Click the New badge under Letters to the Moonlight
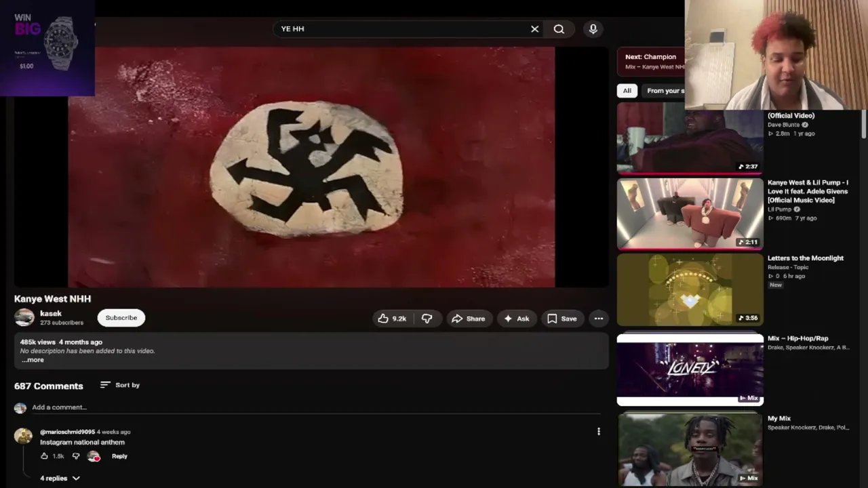This screenshot has width=868, height=488. [x=776, y=285]
